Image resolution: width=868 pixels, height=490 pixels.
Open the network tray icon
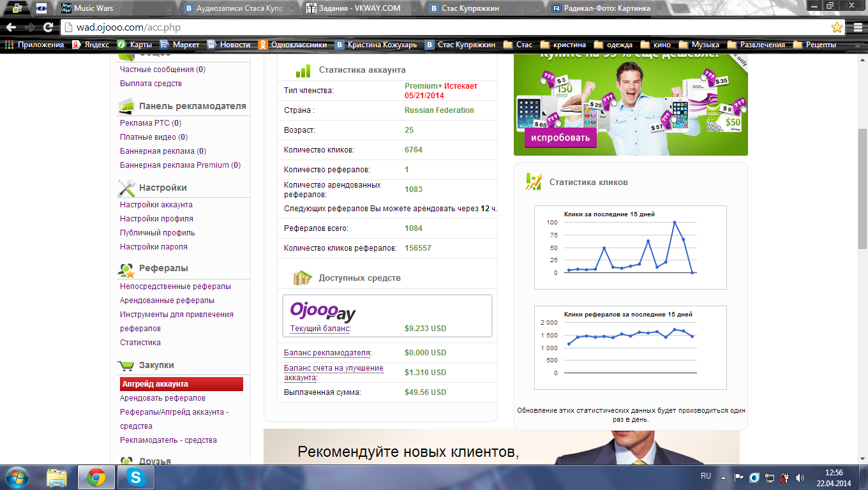click(x=770, y=477)
